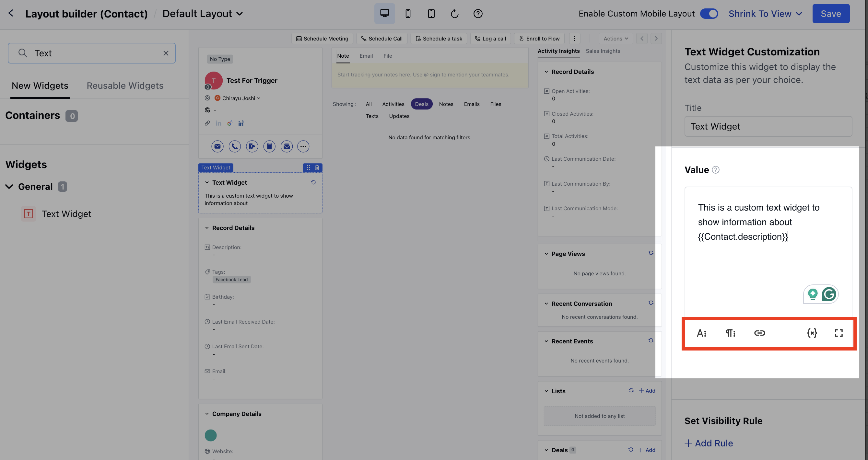
Task: Click the fullscreen expand editor icon
Action: [839, 333]
